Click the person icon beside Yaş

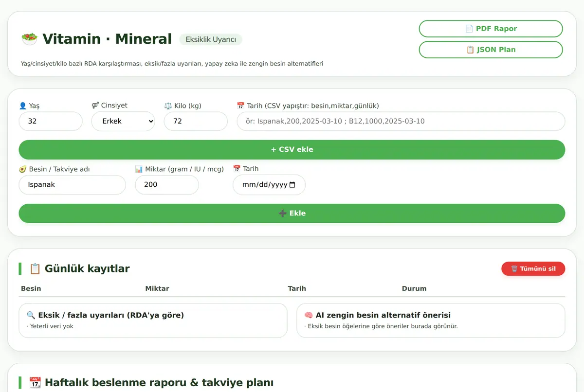22,106
